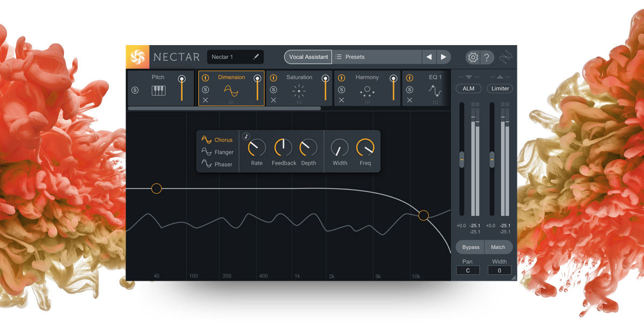Toggle the Dimension module power button
The width and height of the screenshot is (644, 322).
point(205,78)
